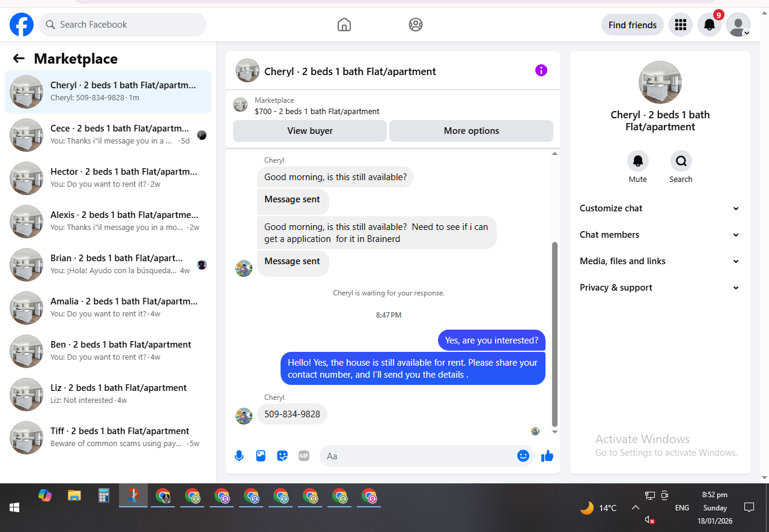This screenshot has width=769, height=532.
Task: Open Hector conversation in the list
Action: coord(108,178)
